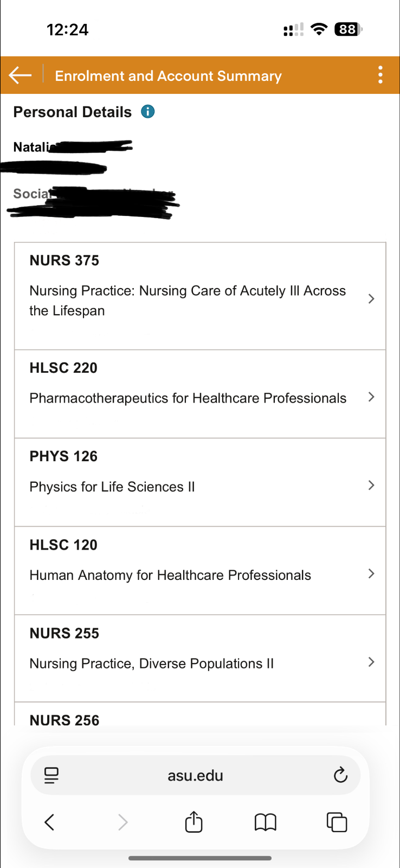This screenshot has width=400, height=868.
Task: Open Physics for Life Sciences II course
Action: click(x=112, y=487)
